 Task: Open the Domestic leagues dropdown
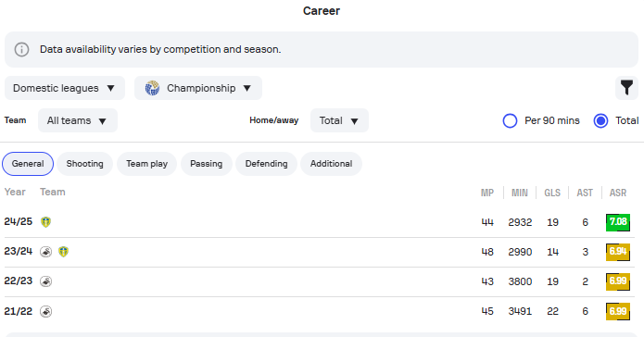pos(65,88)
